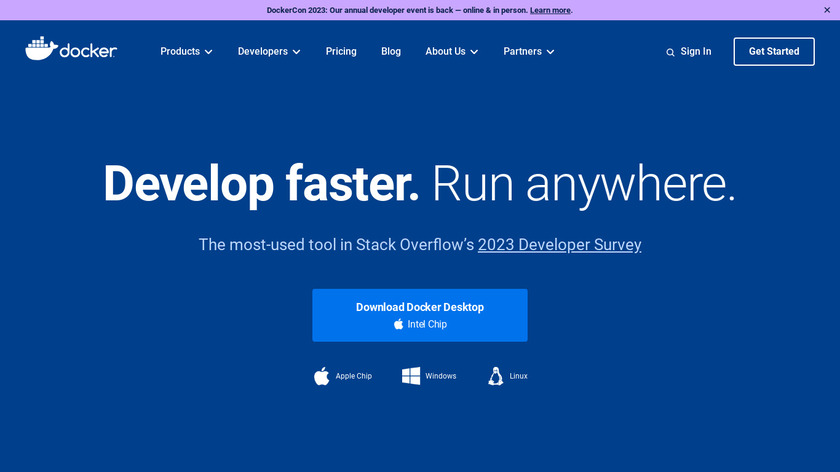
Task: Open the Blog page
Action: pyautogui.click(x=391, y=51)
